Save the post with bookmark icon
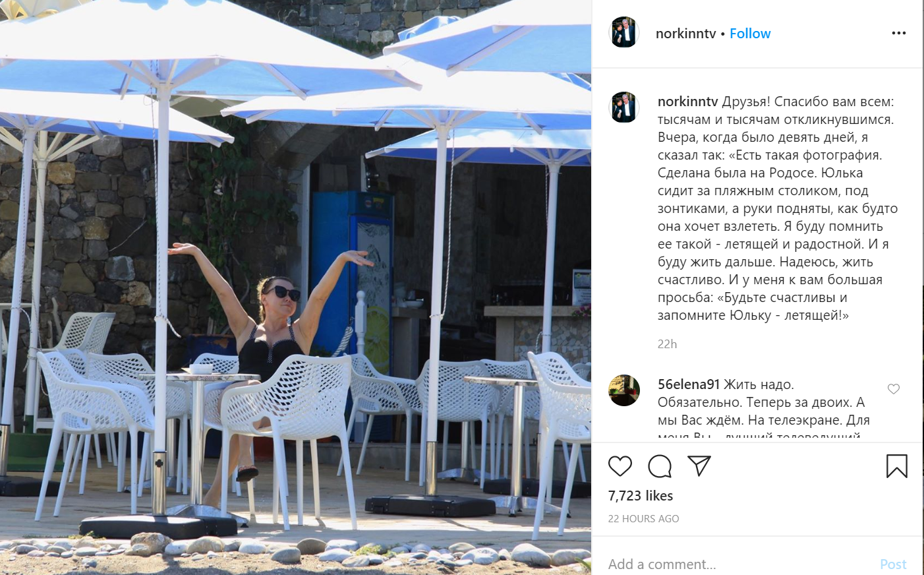The image size is (924, 575). pyautogui.click(x=897, y=466)
